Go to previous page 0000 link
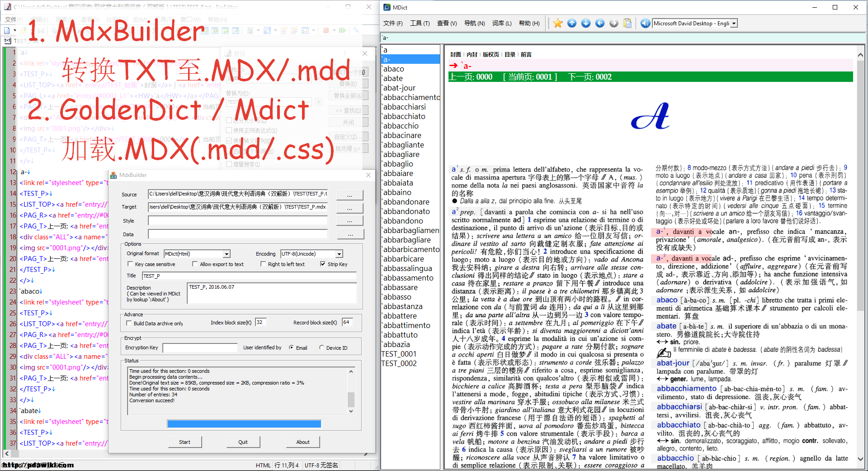Screen dimensions: 868x471 (484, 77)
